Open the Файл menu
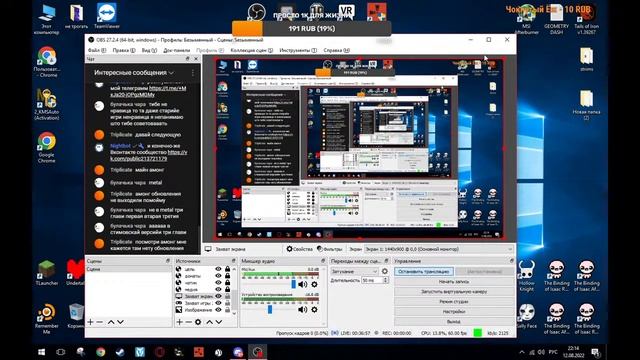Viewport: 640px width, 360px height. point(97,50)
